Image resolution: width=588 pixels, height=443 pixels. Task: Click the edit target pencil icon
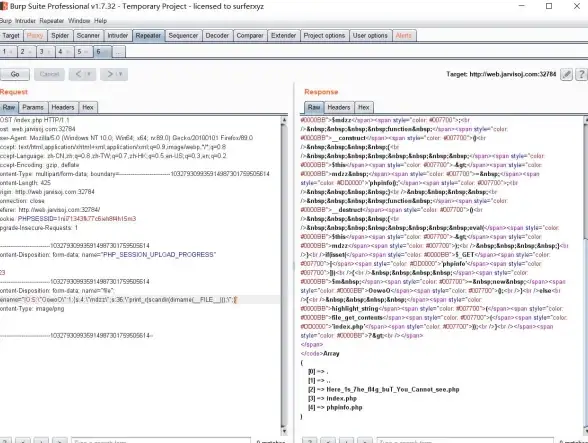[566, 74]
